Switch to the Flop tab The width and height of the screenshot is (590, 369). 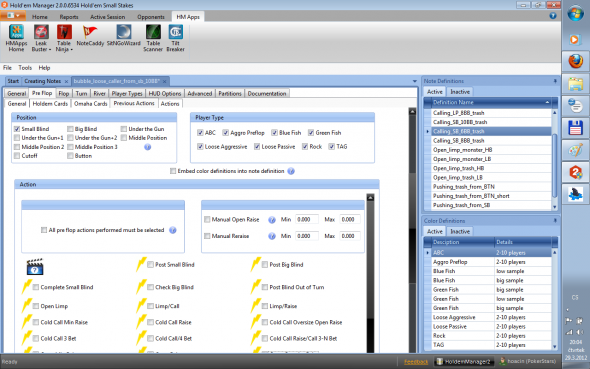coord(64,94)
